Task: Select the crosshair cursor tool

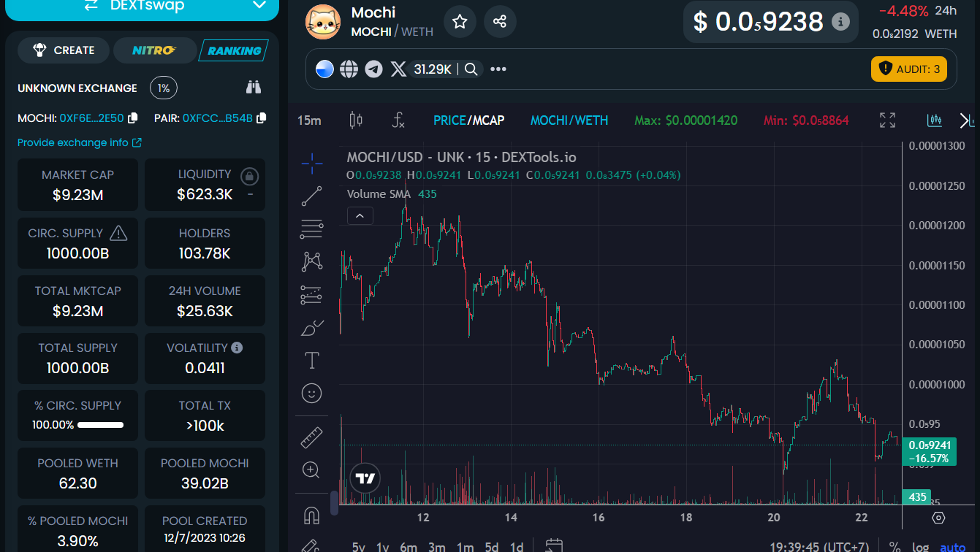Action: tap(311, 164)
